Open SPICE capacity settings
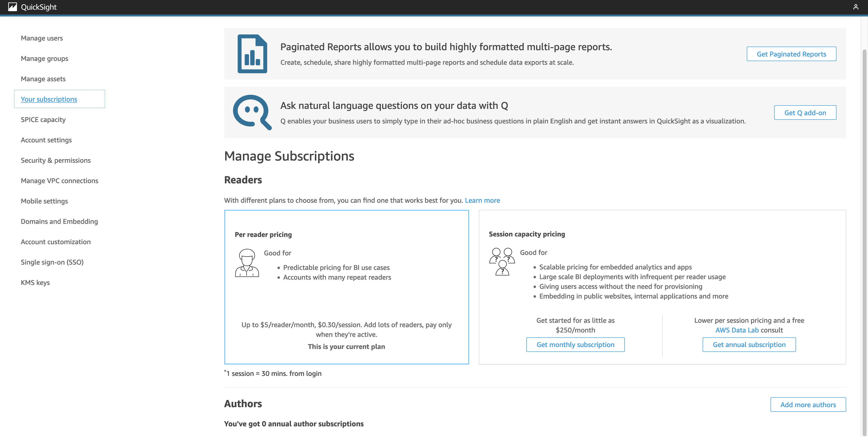The image size is (868, 437). (43, 120)
